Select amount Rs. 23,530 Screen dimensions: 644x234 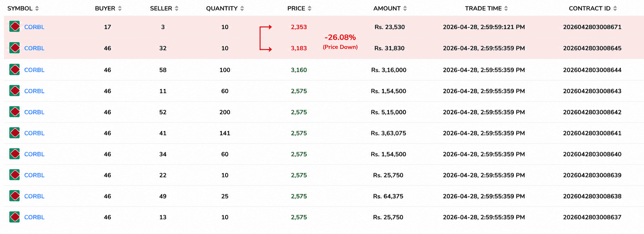click(x=389, y=27)
